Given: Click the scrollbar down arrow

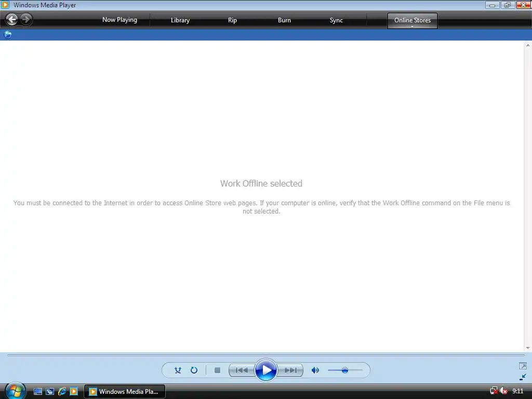Looking at the screenshot, I should pos(528,348).
